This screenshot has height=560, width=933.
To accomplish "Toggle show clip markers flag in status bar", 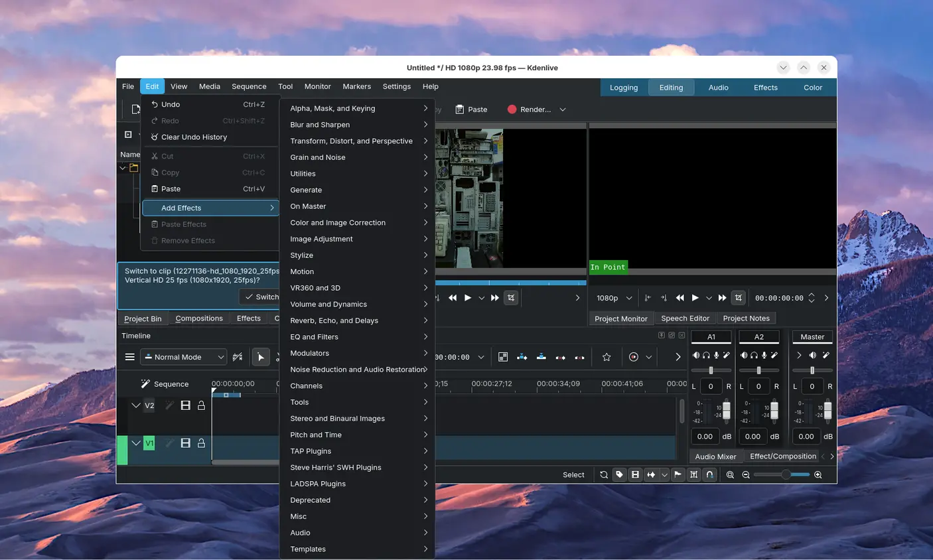I will 678,474.
